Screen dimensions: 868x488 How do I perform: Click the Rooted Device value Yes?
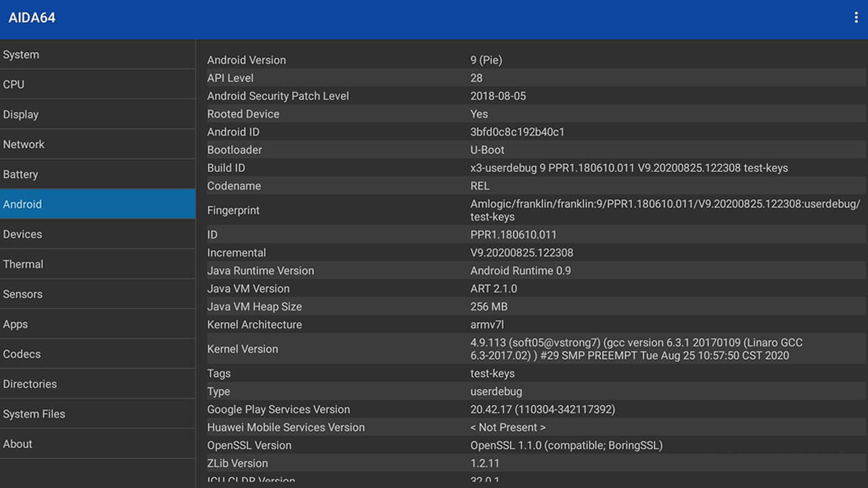479,114
